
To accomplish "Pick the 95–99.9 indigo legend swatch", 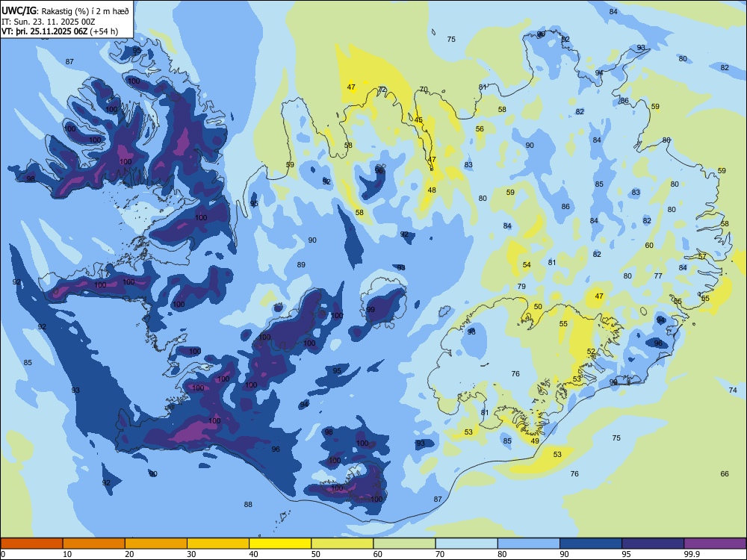I will point(653,544).
